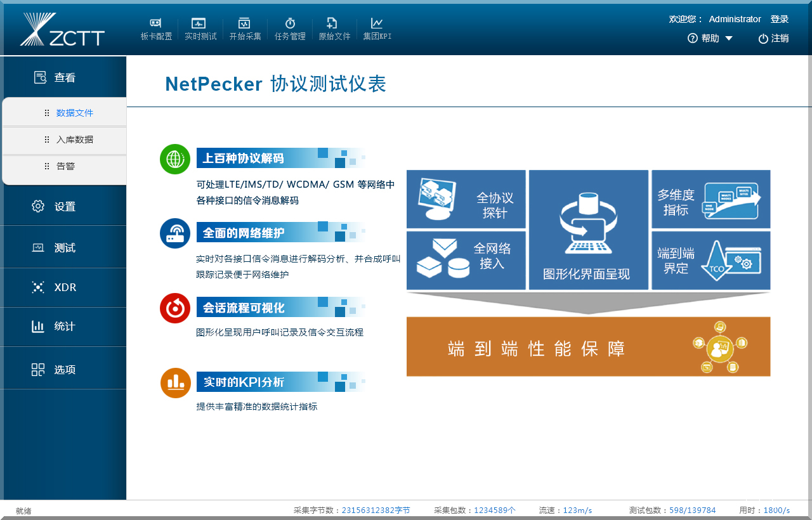Open the XDR sidebar menu
The width and height of the screenshot is (812, 520).
click(x=63, y=287)
